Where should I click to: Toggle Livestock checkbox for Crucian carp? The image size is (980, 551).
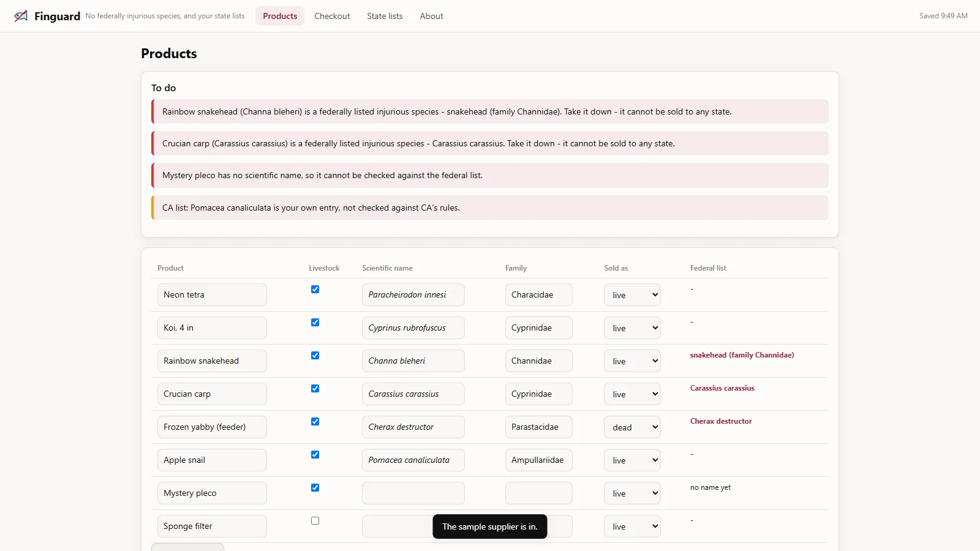(315, 389)
